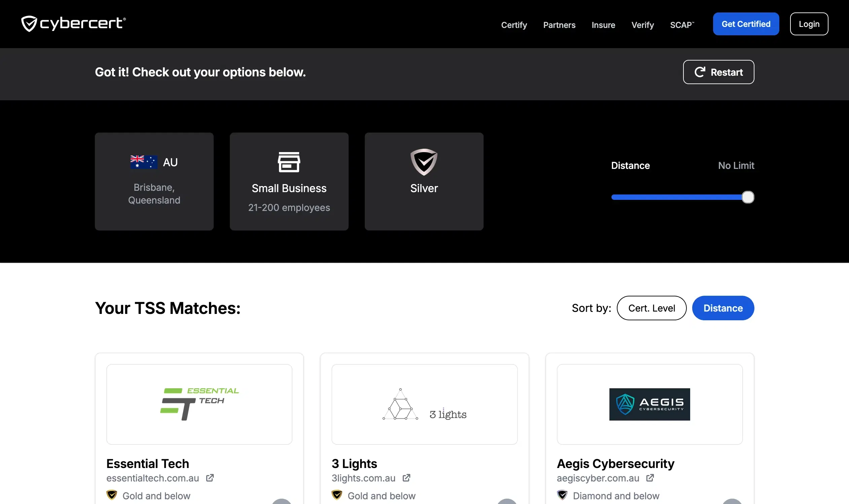The height and width of the screenshot is (504, 849).
Task: Select the Brisbane, Queensland location card
Action: (x=154, y=181)
